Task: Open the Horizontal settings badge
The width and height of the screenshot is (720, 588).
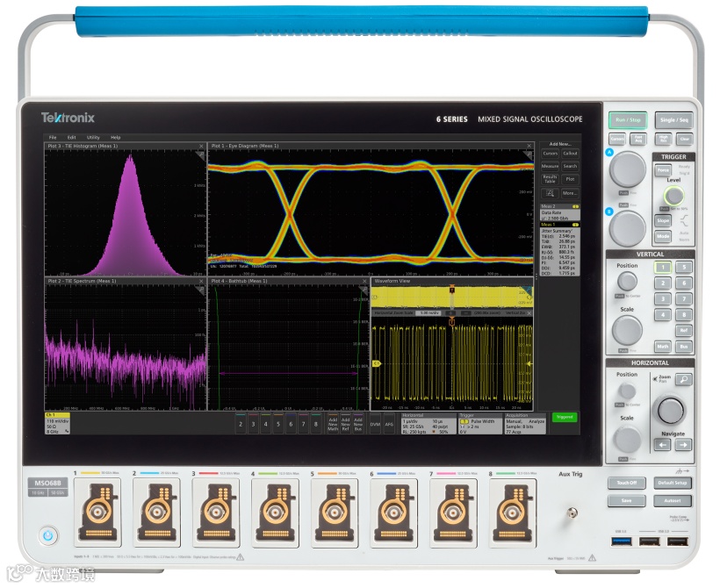Action: coord(428,424)
